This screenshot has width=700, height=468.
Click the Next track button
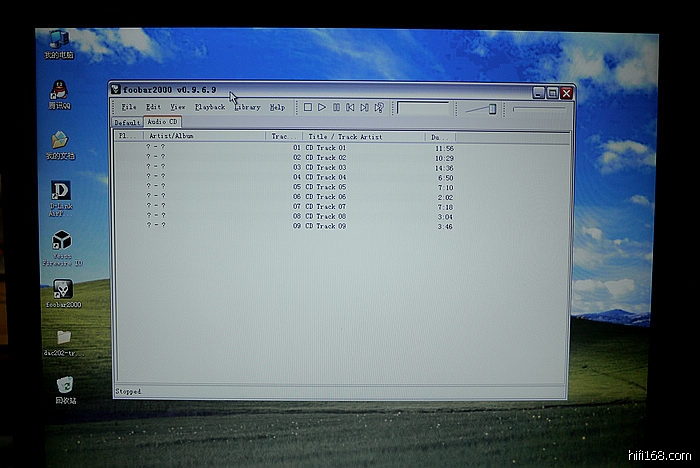coord(364,107)
